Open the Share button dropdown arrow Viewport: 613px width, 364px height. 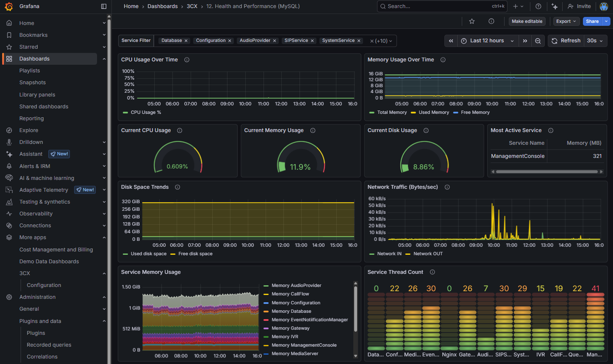click(606, 21)
